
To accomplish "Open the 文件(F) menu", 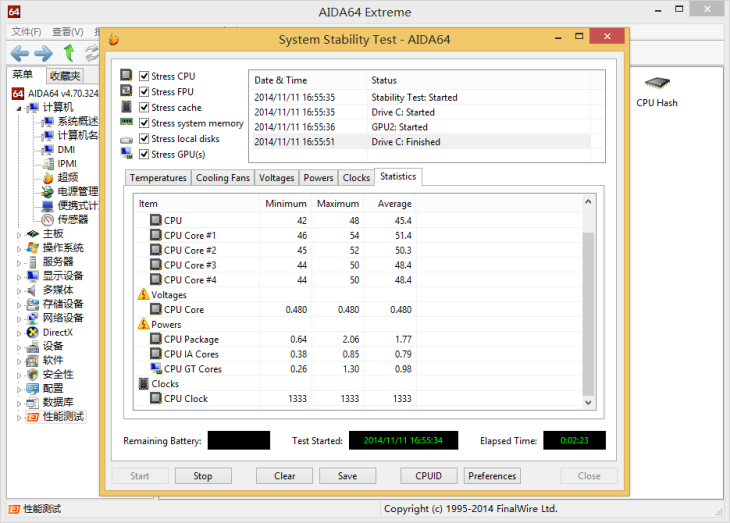I will tap(26, 32).
